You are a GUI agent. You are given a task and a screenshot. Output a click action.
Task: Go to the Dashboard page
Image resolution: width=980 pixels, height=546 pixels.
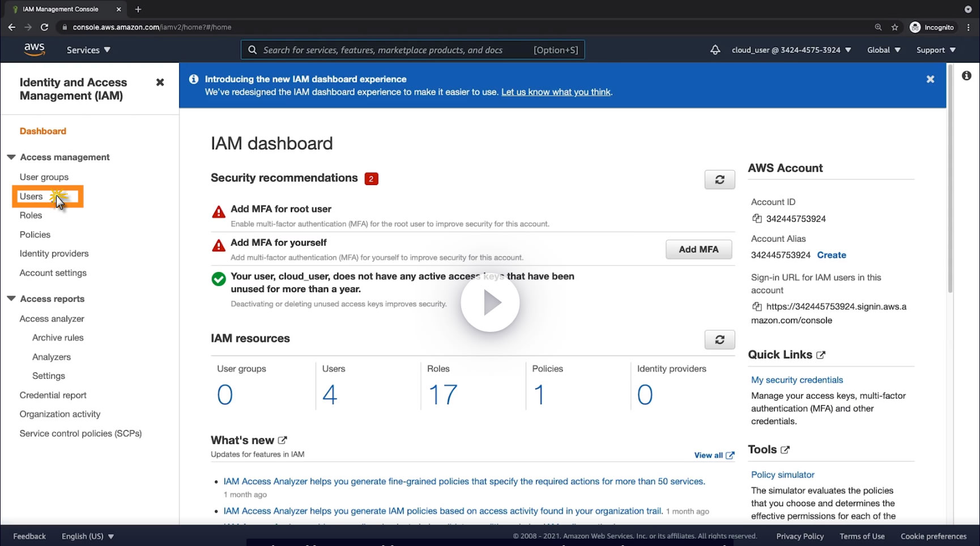pyautogui.click(x=43, y=131)
